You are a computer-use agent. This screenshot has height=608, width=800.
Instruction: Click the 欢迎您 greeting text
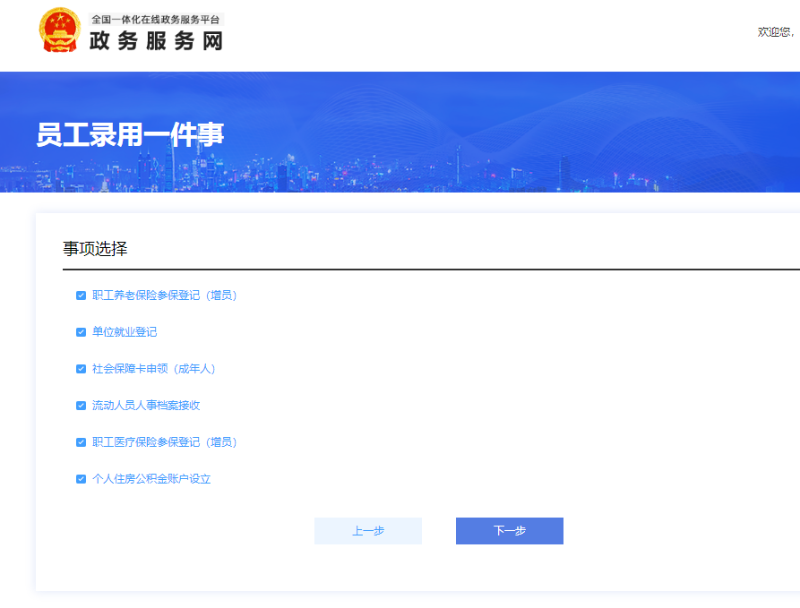coord(776,32)
